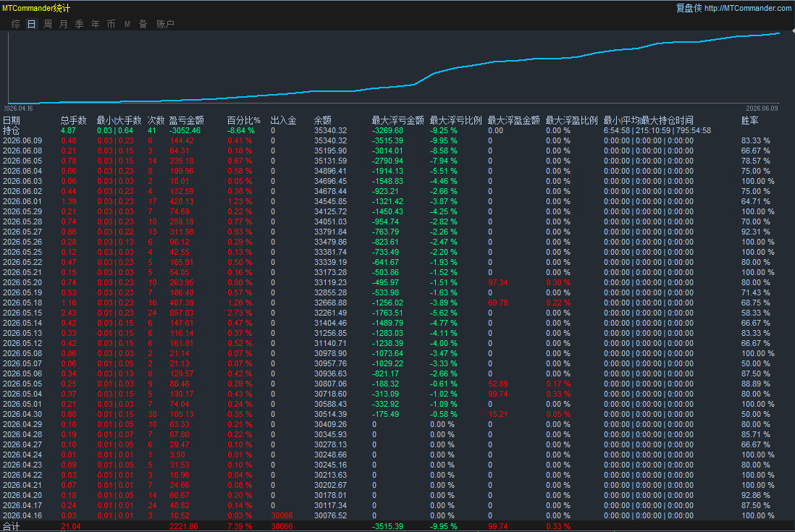The height and width of the screenshot is (532, 795).
Task: Open the http://MTCommander.com link
Action: pos(747,8)
